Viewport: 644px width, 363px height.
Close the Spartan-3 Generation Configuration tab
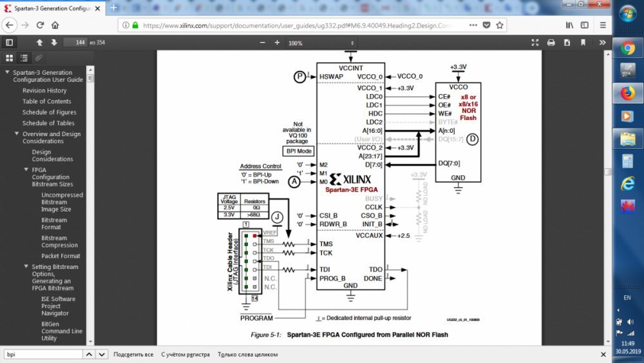pyautogui.click(x=97, y=8)
